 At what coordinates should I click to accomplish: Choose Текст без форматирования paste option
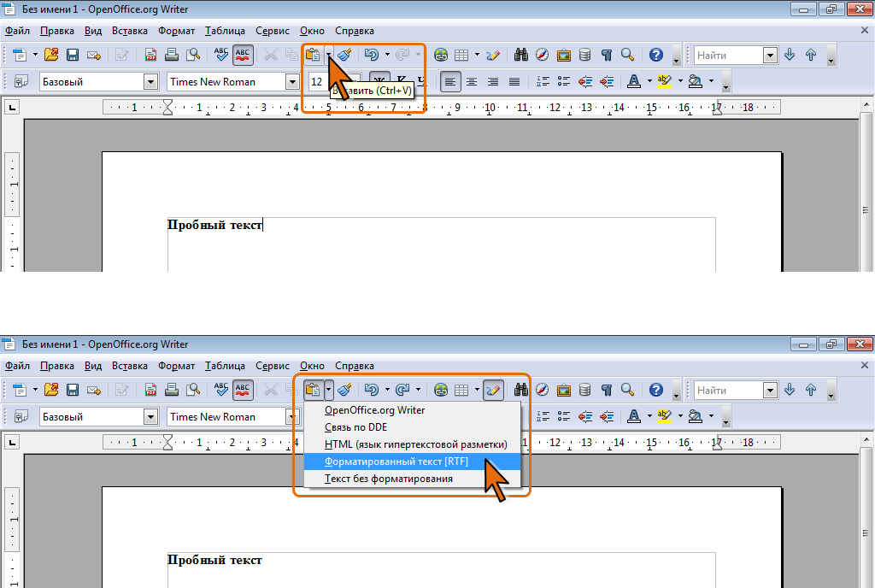412,479
